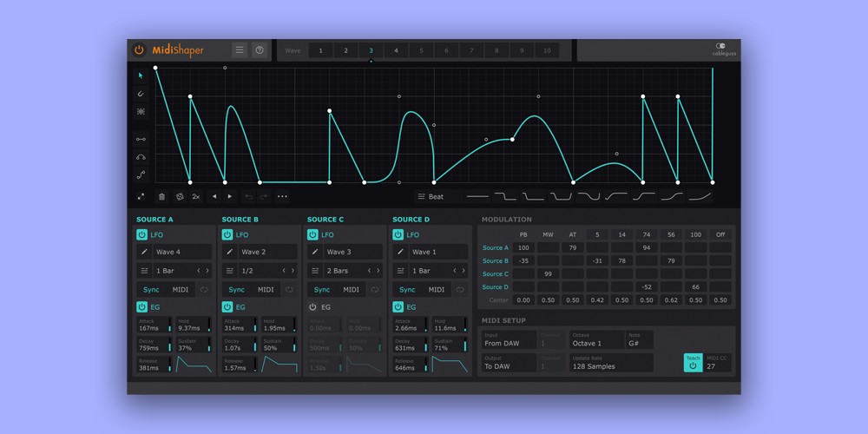
Task: Enable the Source C EG power toggle
Action: (x=312, y=307)
